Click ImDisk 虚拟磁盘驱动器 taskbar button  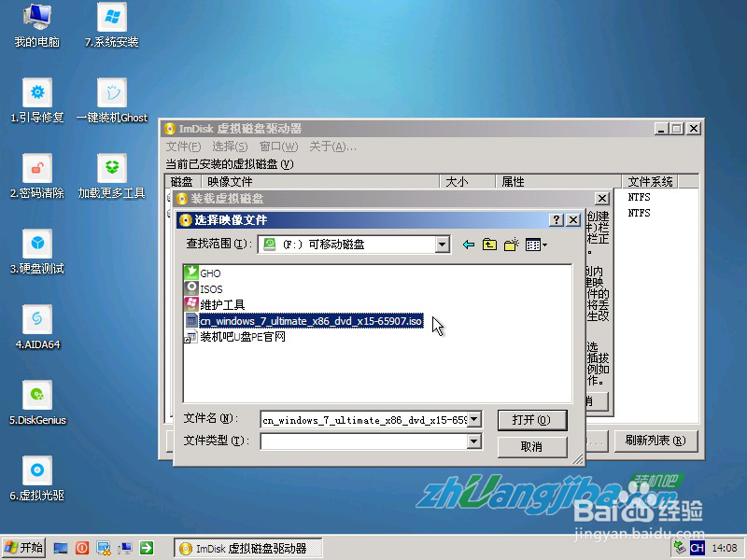pyautogui.click(x=247, y=548)
